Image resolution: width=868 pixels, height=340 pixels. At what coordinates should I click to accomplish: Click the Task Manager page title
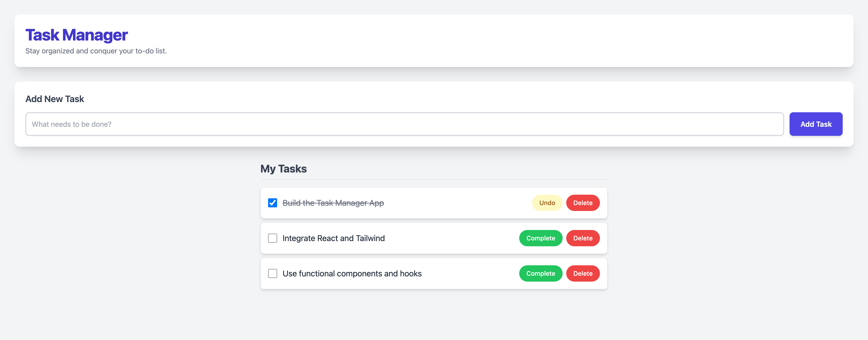click(76, 35)
